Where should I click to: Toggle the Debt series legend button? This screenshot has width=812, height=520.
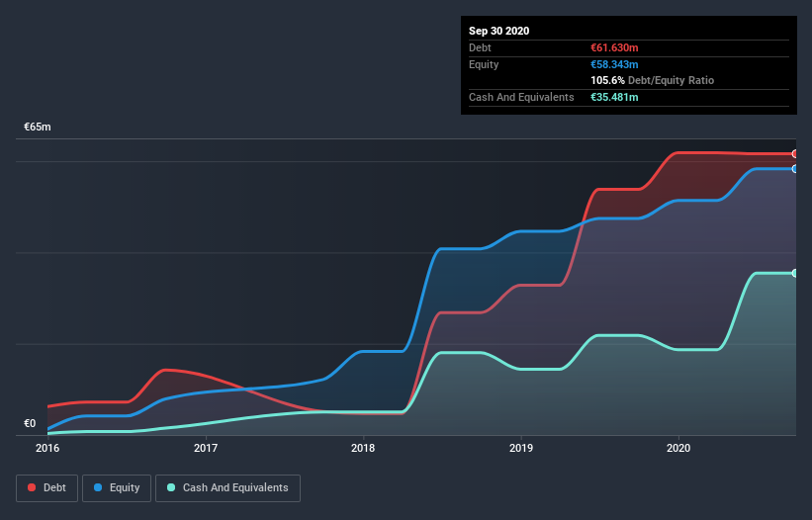point(47,488)
